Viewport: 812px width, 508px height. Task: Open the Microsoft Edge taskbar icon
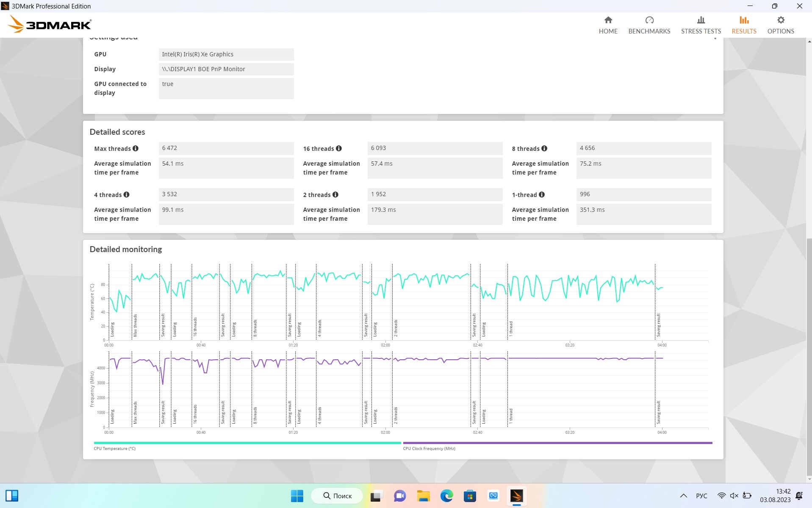446,496
